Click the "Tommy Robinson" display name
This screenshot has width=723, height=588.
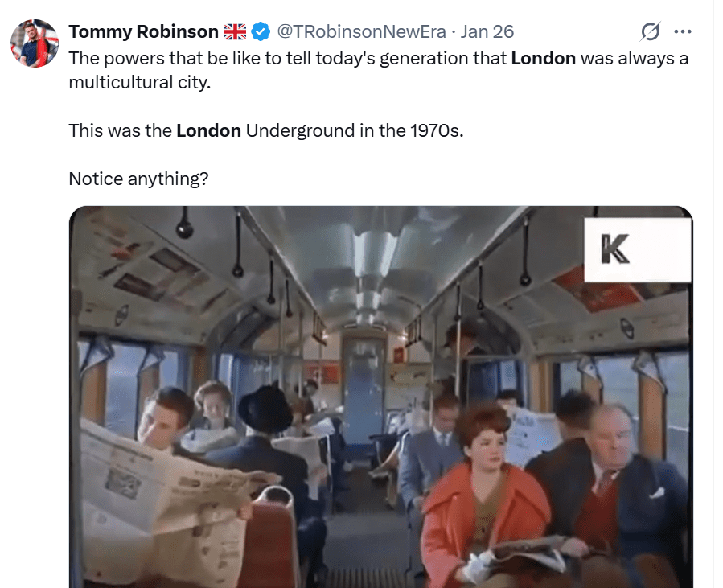143,31
